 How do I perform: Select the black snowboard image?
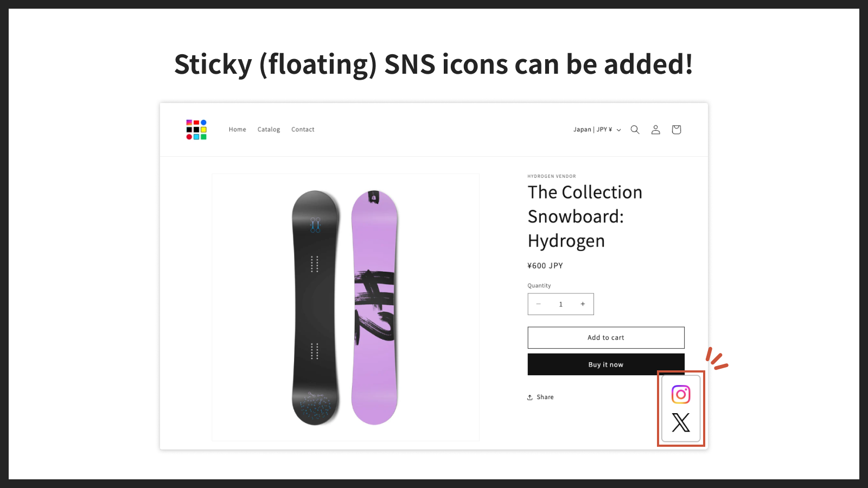pos(315,307)
